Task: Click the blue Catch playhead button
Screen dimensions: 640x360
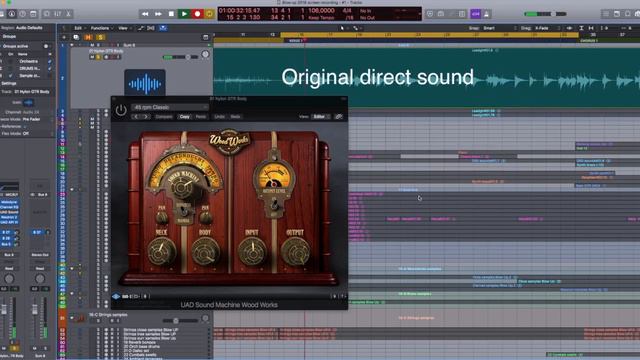Action: tap(163, 28)
